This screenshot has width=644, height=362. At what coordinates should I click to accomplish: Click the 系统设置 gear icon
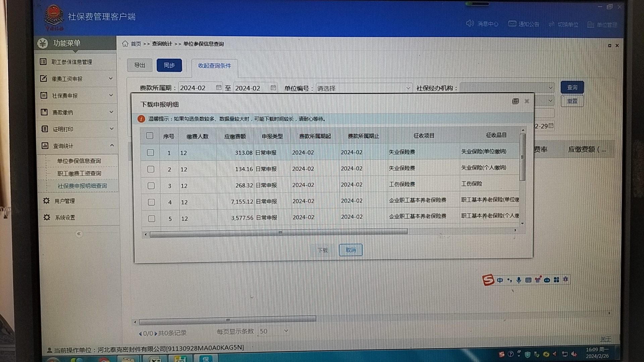pyautogui.click(x=47, y=217)
